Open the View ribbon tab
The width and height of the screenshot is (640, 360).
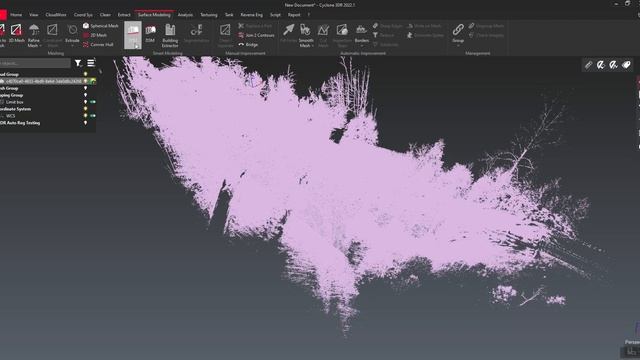tap(33, 15)
